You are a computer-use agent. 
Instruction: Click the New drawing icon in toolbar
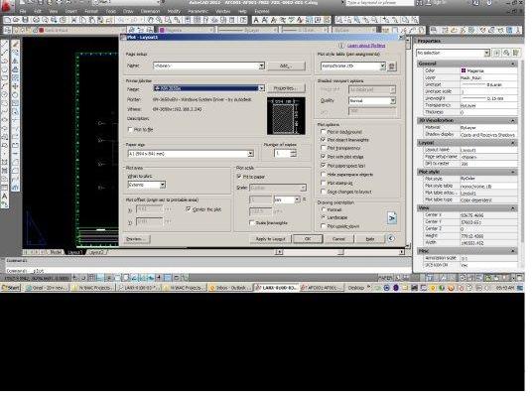(9, 20)
